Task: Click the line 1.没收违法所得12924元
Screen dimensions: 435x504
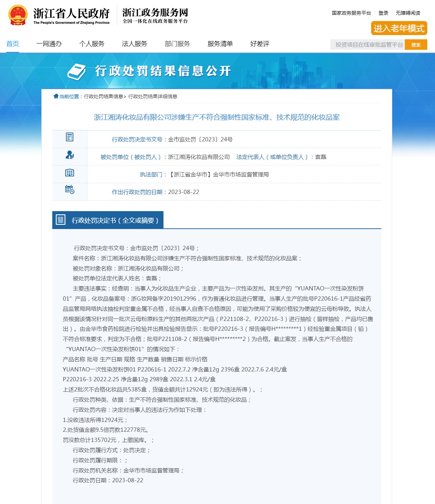Action: coord(95,420)
